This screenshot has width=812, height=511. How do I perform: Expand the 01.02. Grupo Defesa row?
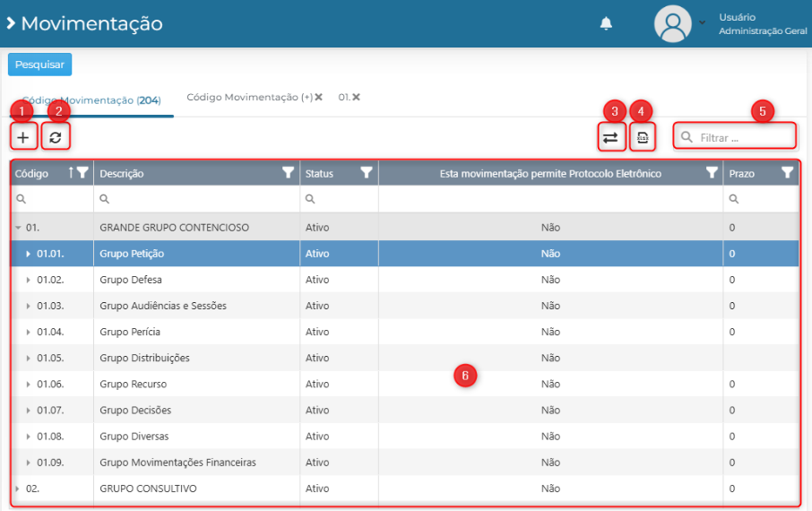click(x=29, y=280)
